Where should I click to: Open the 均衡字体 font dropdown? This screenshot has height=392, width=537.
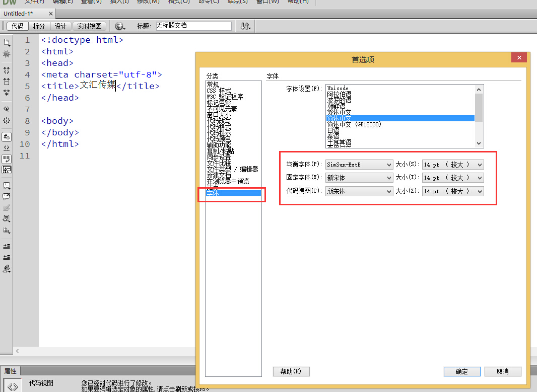[x=359, y=165]
